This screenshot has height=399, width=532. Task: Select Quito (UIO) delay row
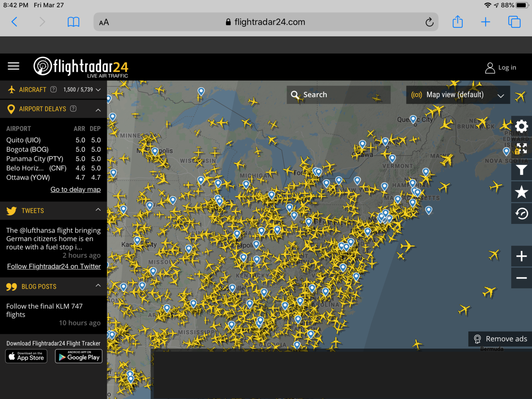point(53,140)
